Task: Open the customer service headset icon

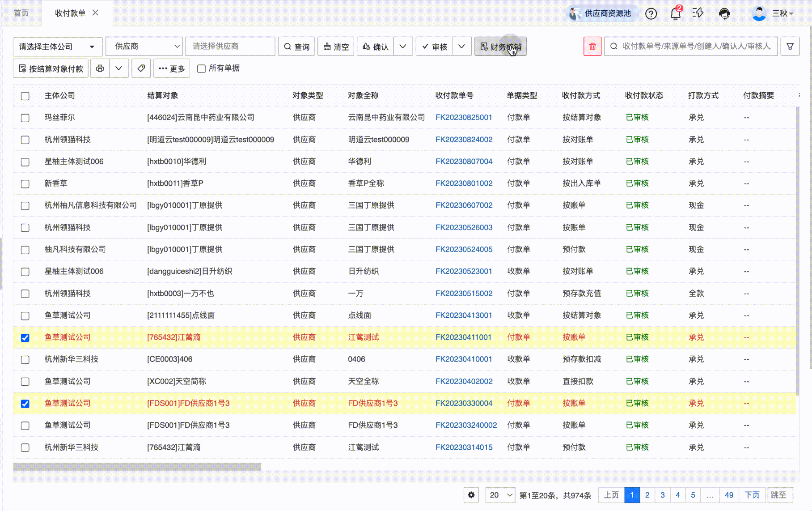Action: (724, 13)
